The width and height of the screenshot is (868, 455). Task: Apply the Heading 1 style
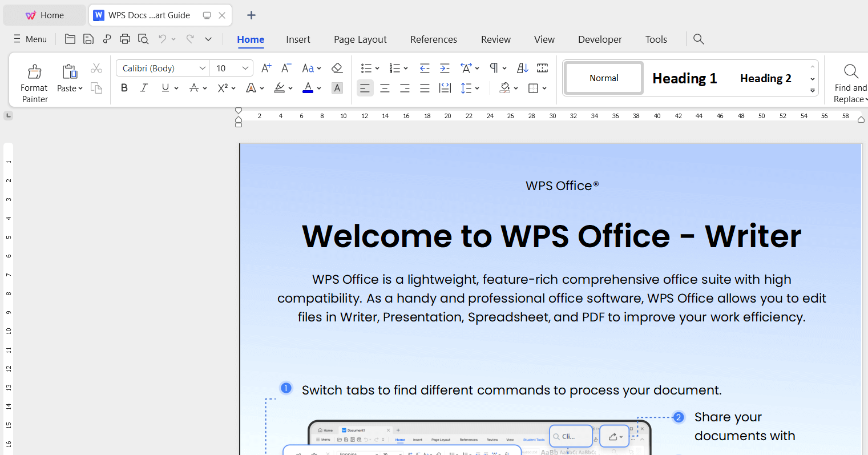click(684, 78)
